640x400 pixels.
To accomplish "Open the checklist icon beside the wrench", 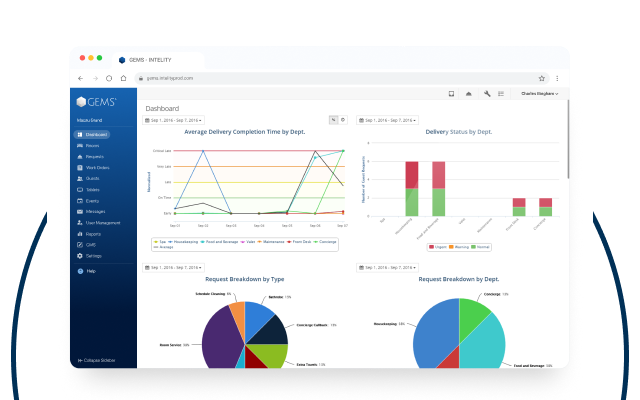I will coord(501,94).
